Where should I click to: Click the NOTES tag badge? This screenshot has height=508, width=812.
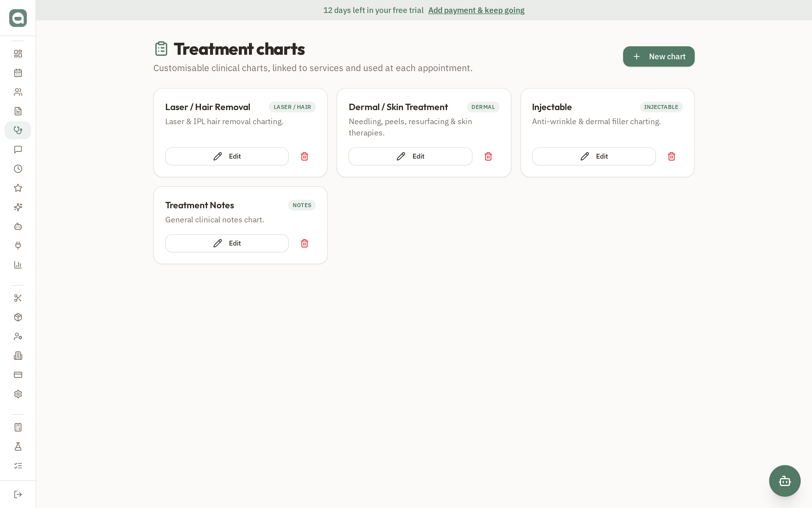coord(302,205)
